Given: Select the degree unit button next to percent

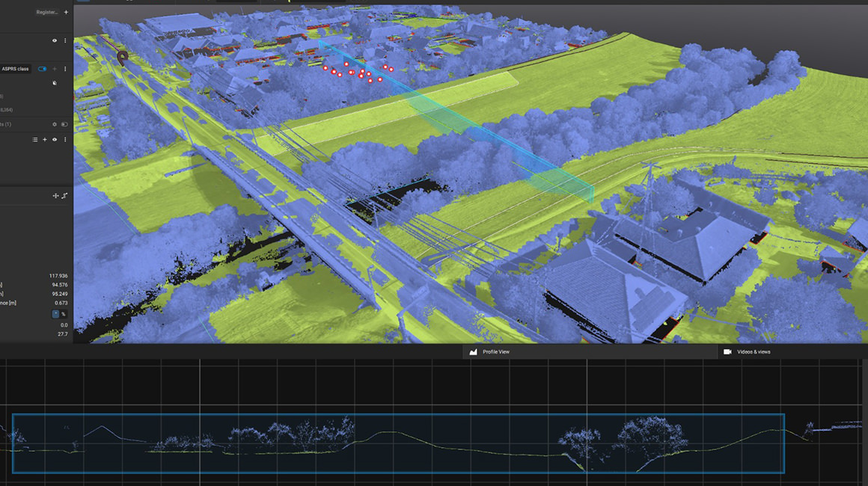Looking at the screenshot, I should (x=55, y=314).
